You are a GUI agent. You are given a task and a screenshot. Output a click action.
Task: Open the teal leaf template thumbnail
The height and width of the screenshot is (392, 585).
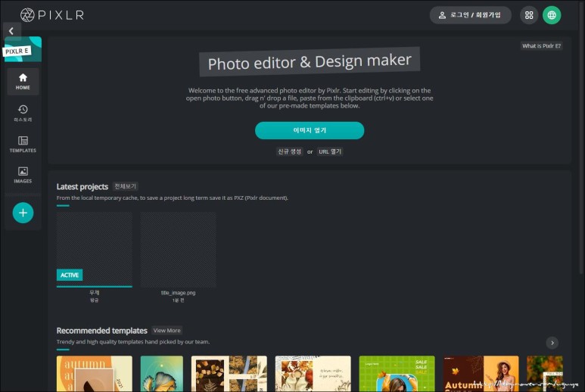point(162,373)
